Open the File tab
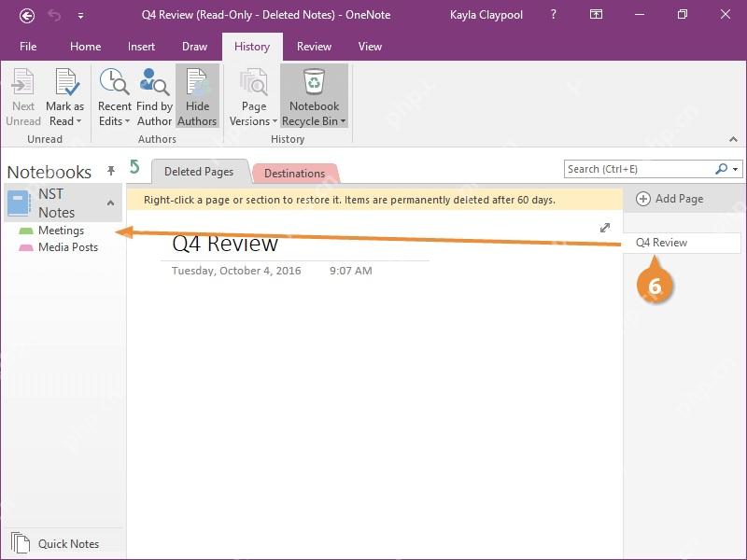The width and height of the screenshot is (747, 560). [28, 46]
